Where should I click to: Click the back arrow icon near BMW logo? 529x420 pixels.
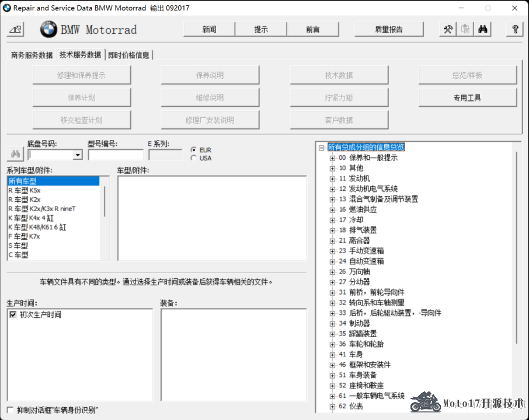[16, 30]
